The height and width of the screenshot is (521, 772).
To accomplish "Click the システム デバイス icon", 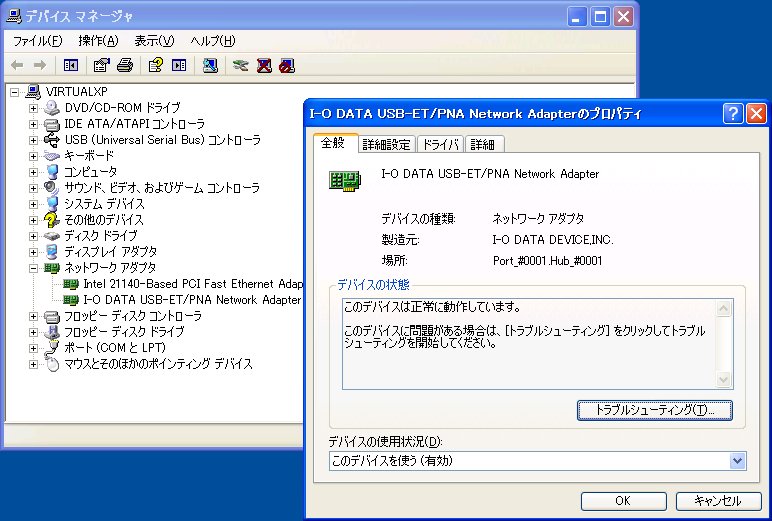I will (x=52, y=203).
